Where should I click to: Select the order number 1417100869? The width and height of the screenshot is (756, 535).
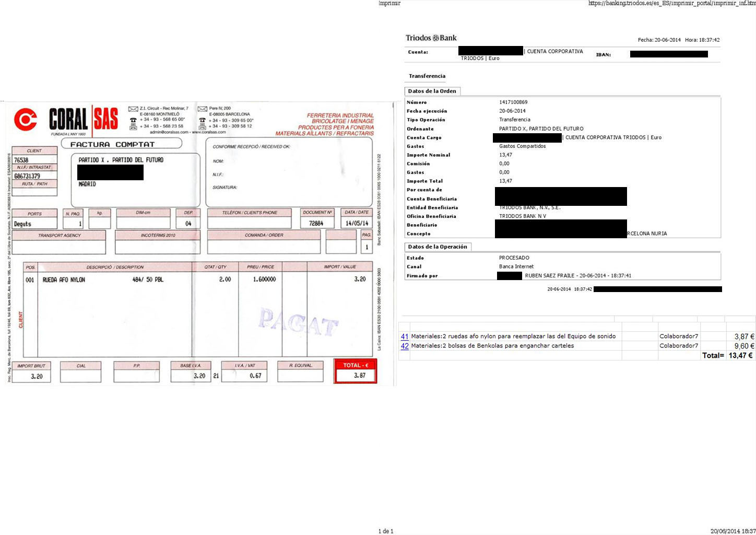(513, 102)
